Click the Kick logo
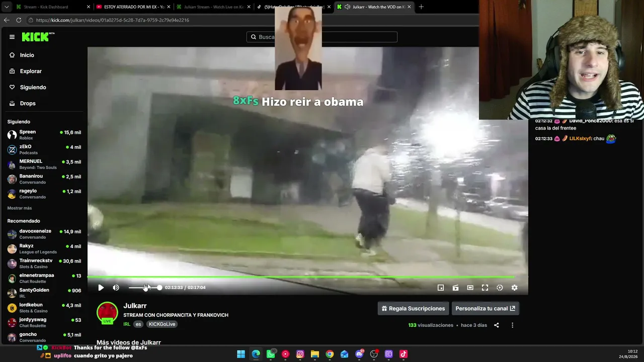Viewport: 644px width, 362px height. click(x=38, y=37)
